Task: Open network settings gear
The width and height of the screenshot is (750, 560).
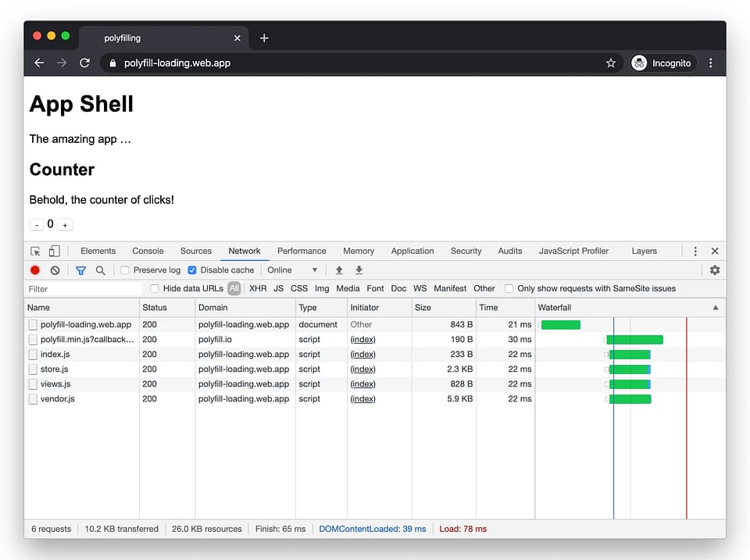Action: [714, 270]
